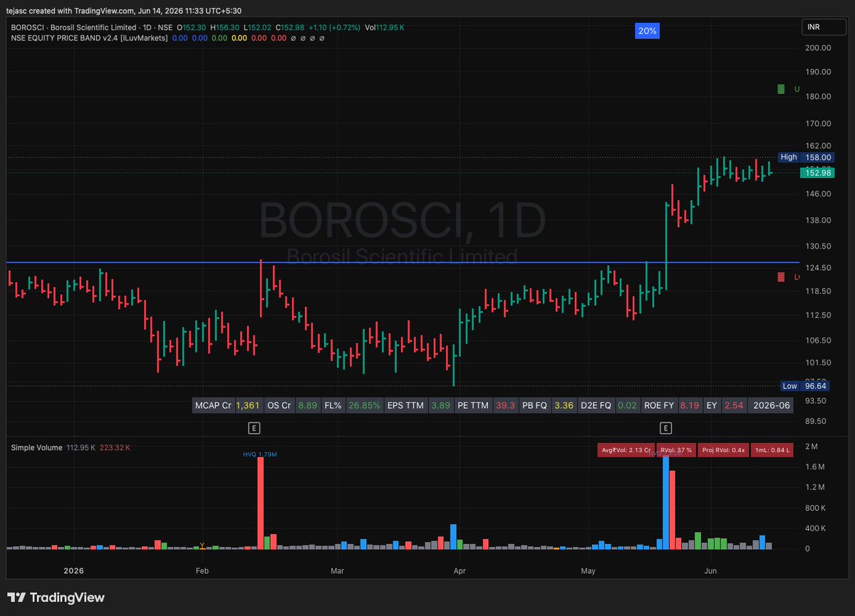The height and width of the screenshot is (616, 855).
Task: Click the Mar label on time axis
Action: [337, 571]
